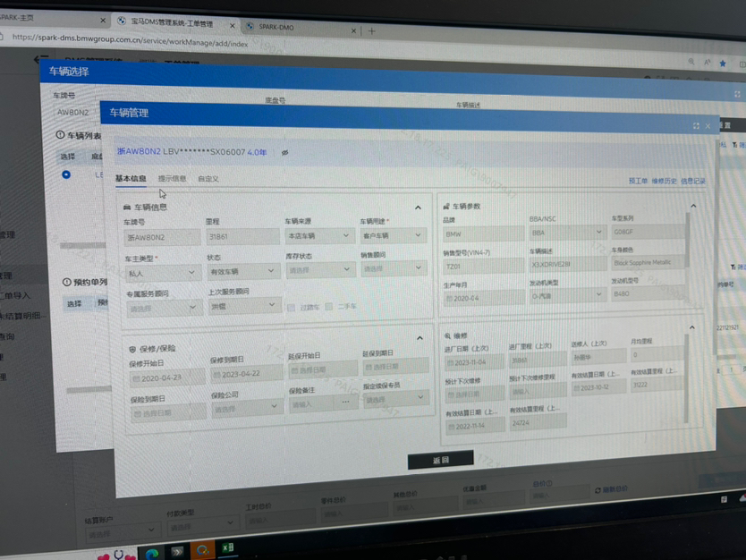Collapse the 保修/保险 section

pyautogui.click(x=420, y=338)
